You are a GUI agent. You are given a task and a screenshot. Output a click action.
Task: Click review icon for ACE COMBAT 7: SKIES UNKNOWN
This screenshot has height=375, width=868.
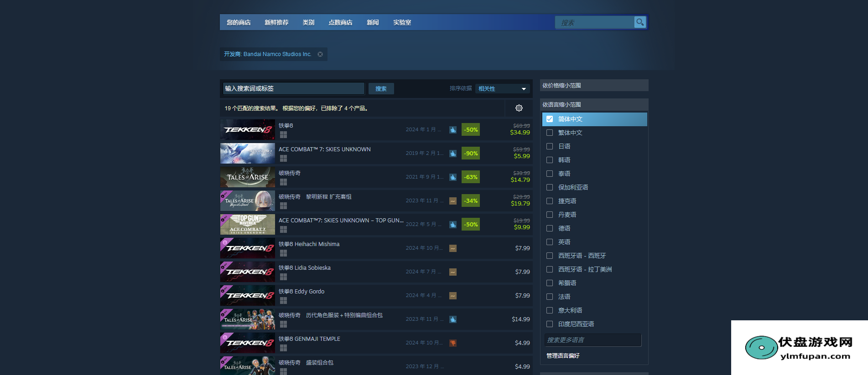[x=453, y=154]
